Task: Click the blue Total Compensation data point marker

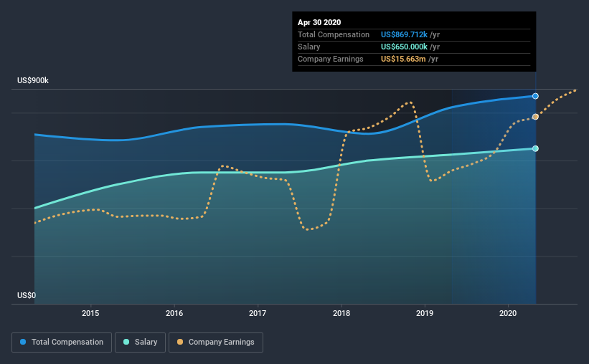Action: tap(535, 96)
